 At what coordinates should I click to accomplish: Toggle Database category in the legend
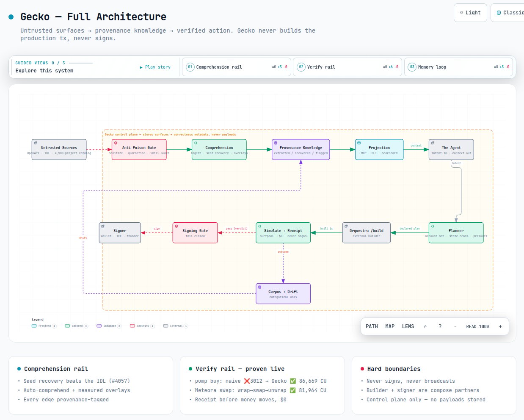(x=109, y=326)
